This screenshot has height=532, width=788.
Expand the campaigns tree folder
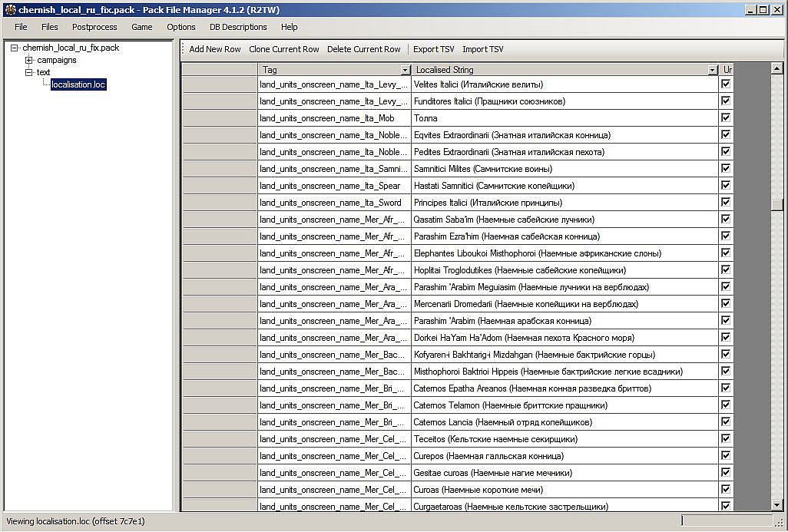point(28,60)
